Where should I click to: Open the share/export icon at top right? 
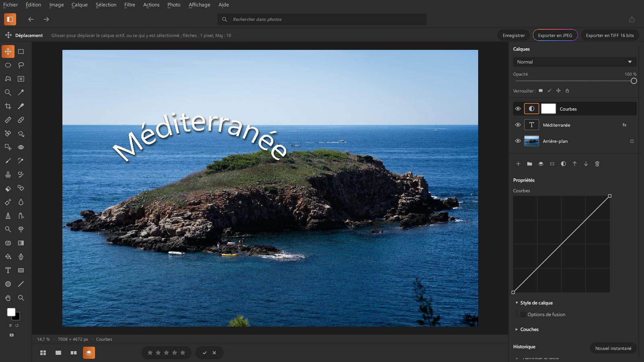pyautogui.click(x=632, y=19)
